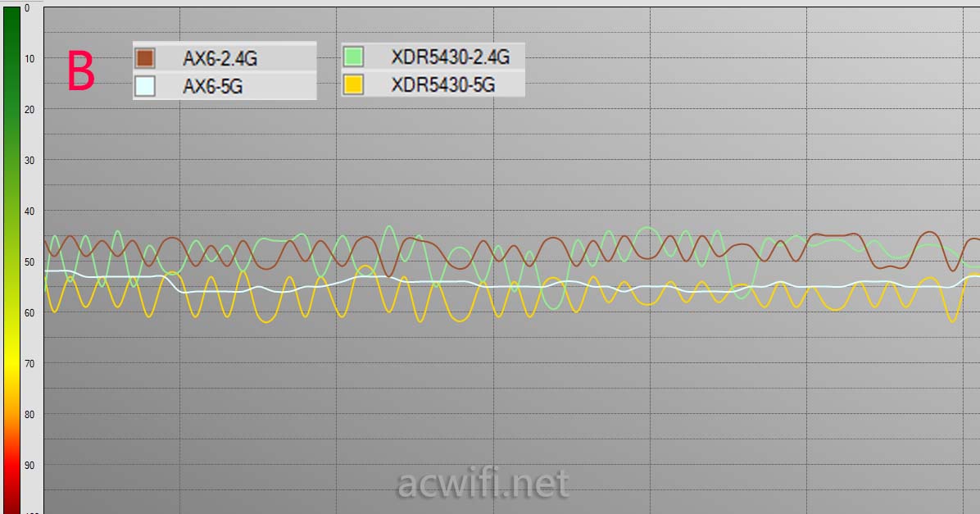Click the 50 tick label on axis
Screen dimensions: 980x514
(29, 262)
